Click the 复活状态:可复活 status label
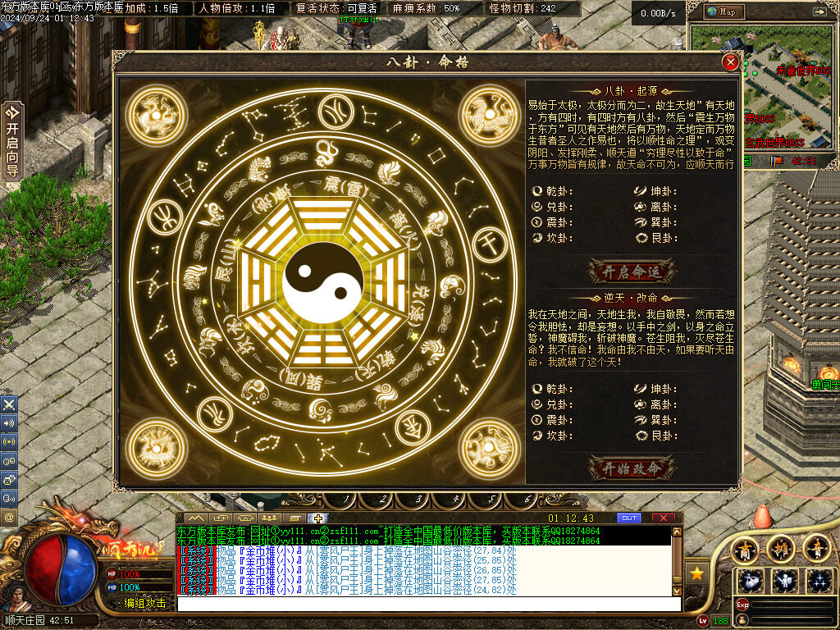 336,8
